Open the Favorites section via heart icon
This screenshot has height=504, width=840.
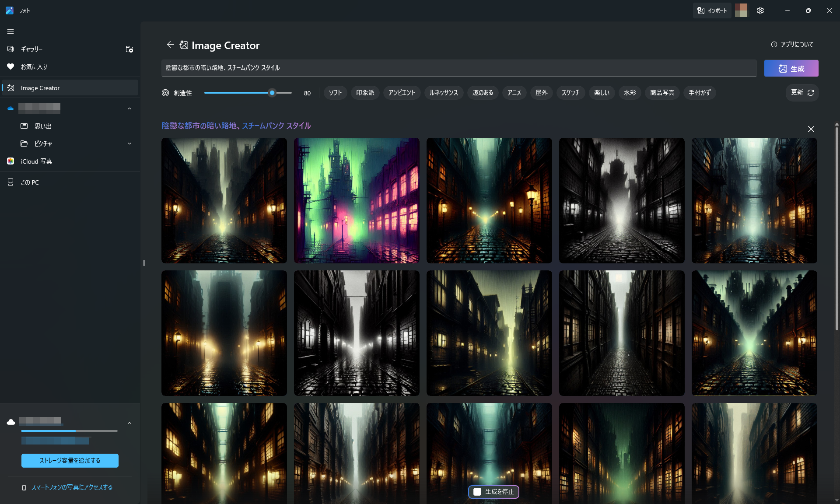(x=10, y=66)
